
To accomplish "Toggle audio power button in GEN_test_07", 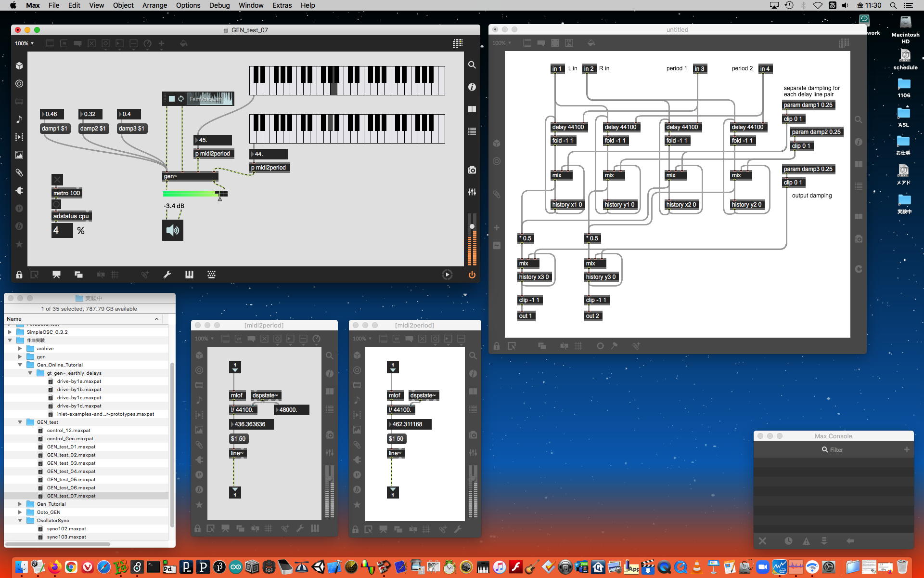I will point(472,275).
